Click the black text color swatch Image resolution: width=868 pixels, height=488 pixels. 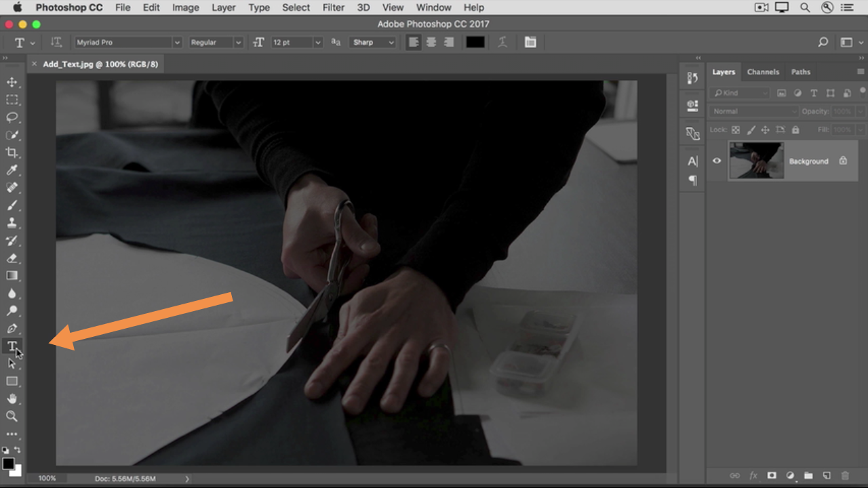coord(475,42)
